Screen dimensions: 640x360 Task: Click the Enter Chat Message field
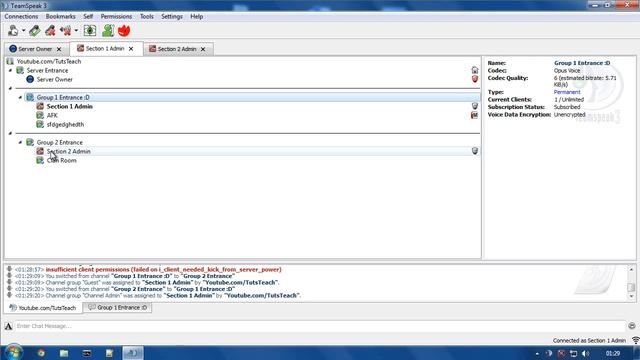(320, 326)
